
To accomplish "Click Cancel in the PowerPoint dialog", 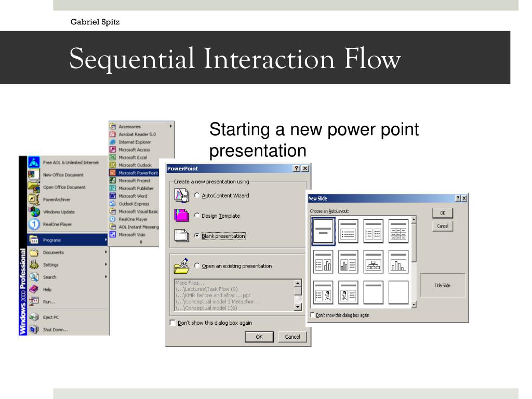I will (x=292, y=337).
